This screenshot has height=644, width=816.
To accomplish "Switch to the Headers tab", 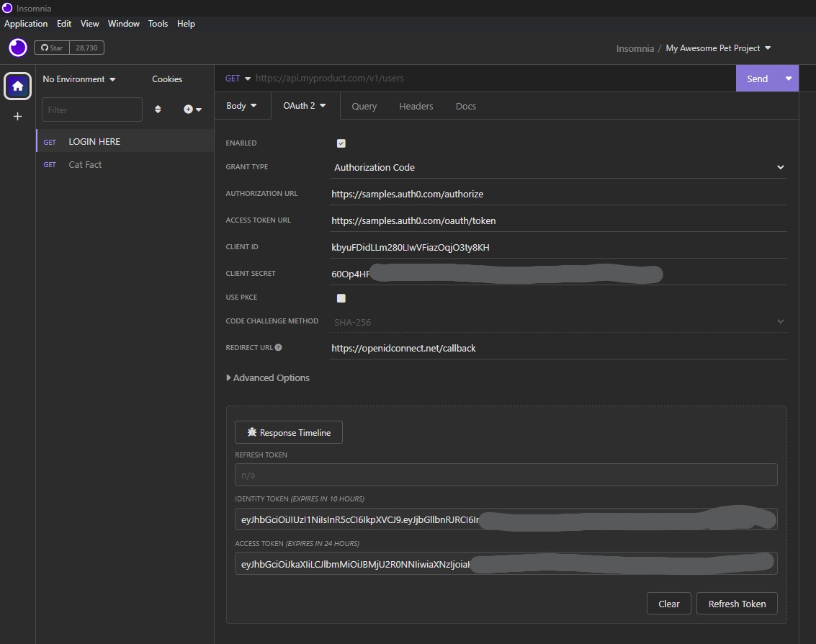I will click(416, 106).
